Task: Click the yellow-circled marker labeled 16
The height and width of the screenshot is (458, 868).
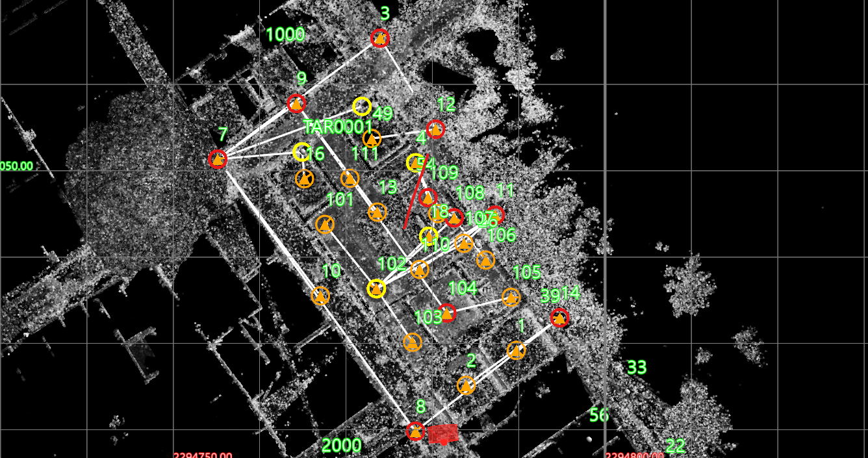Action: [301, 152]
